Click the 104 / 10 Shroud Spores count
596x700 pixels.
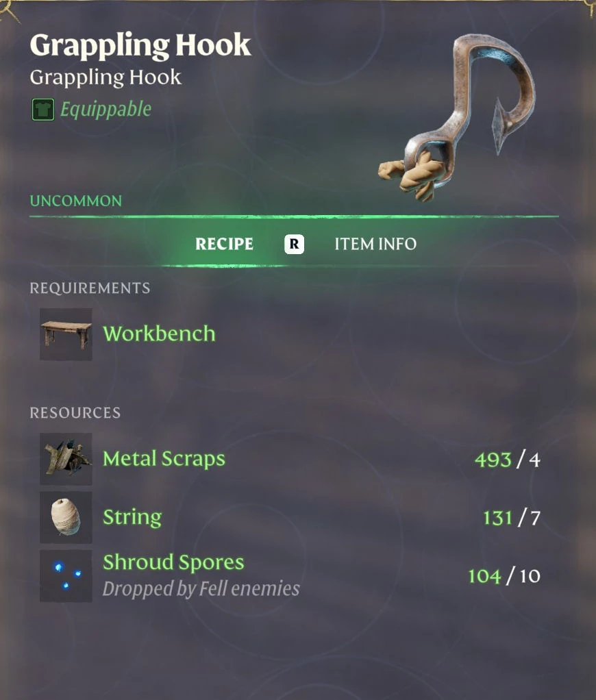click(x=504, y=576)
